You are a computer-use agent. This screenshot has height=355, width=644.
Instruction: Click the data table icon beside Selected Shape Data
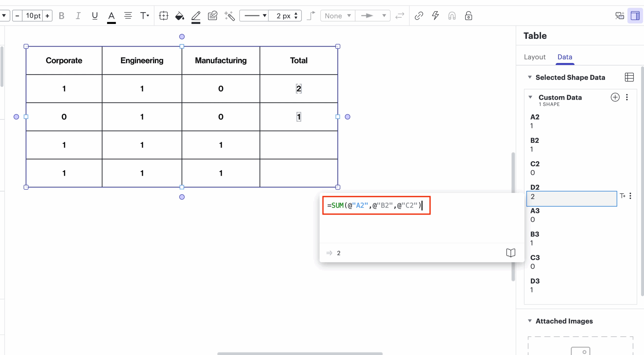tap(629, 77)
